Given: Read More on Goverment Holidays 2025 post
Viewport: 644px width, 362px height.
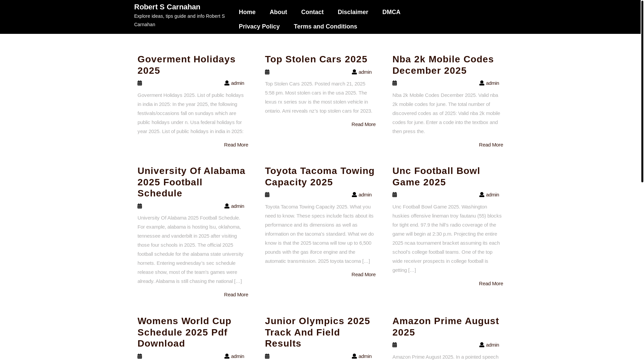Looking at the screenshot, I should pyautogui.click(x=236, y=145).
